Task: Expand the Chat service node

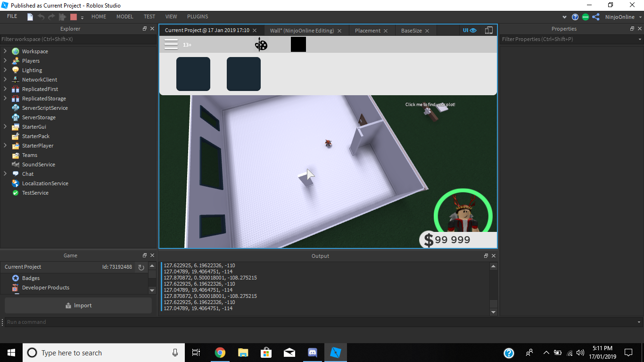Action: (5, 173)
